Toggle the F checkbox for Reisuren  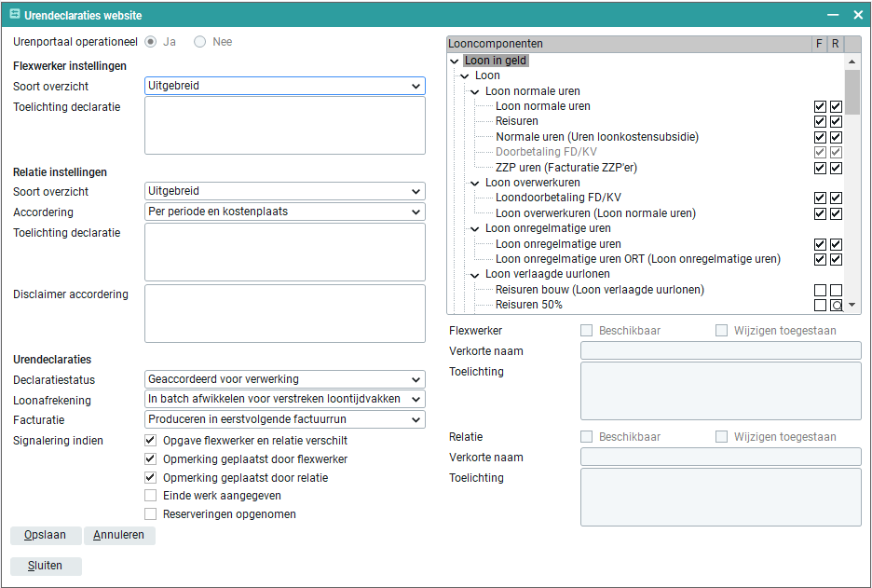[x=820, y=122]
